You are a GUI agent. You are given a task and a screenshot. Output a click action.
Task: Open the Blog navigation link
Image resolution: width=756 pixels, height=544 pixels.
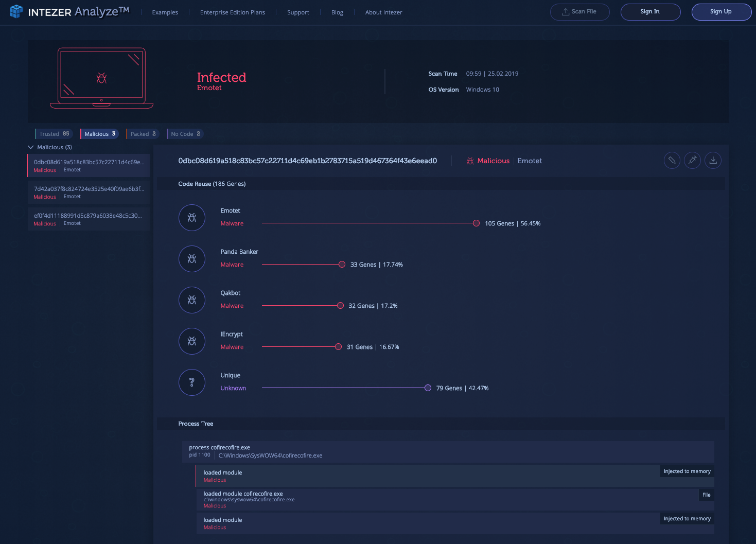(x=337, y=12)
